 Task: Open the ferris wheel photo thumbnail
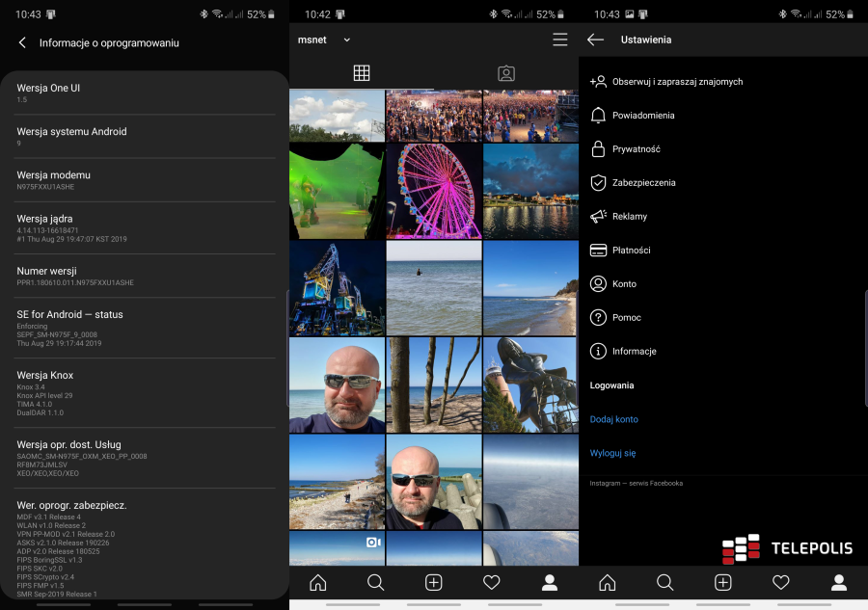[433, 190]
